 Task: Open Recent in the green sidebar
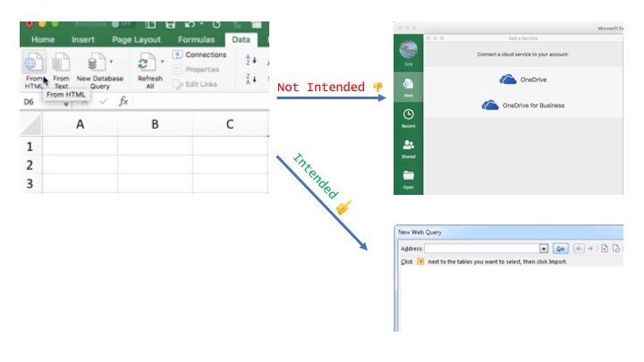408,118
